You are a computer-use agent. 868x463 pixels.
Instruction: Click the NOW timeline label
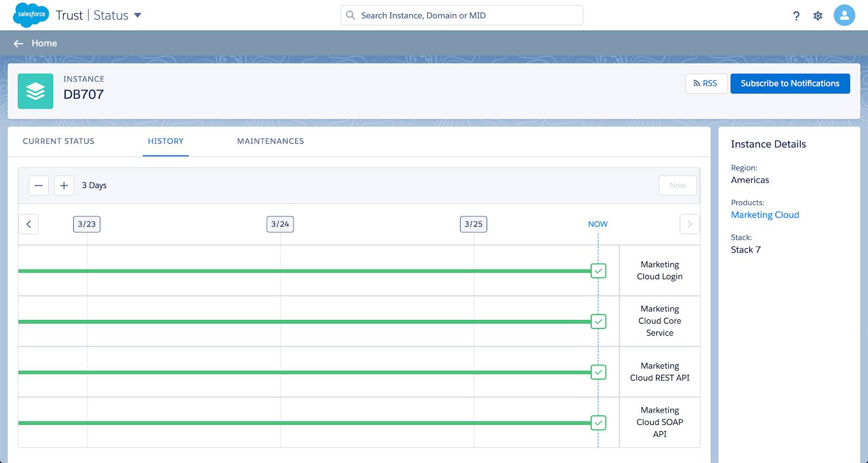tap(598, 224)
